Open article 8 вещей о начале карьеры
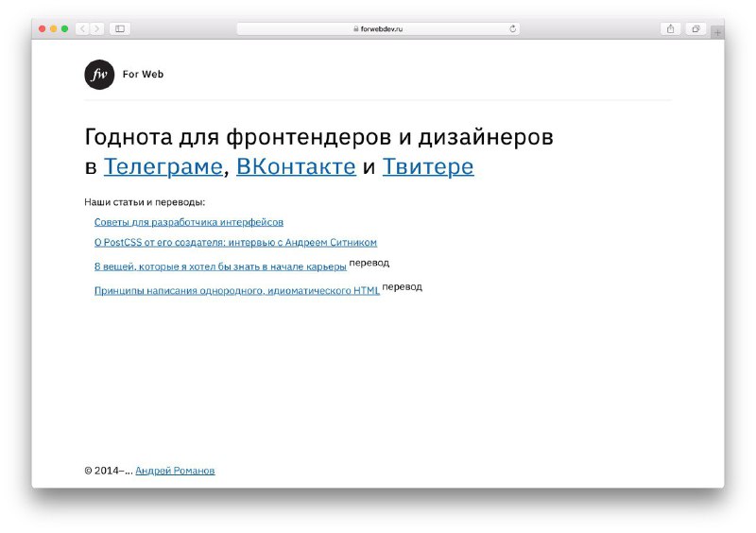The height and width of the screenshot is (533, 756). tap(220, 266)
